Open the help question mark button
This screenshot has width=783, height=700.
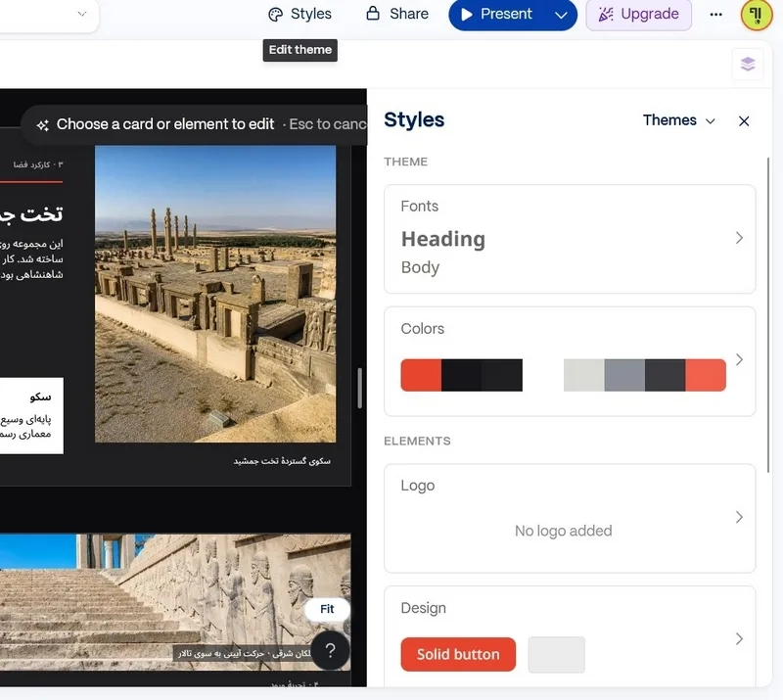pyautogui.click(x=330, y=650)
